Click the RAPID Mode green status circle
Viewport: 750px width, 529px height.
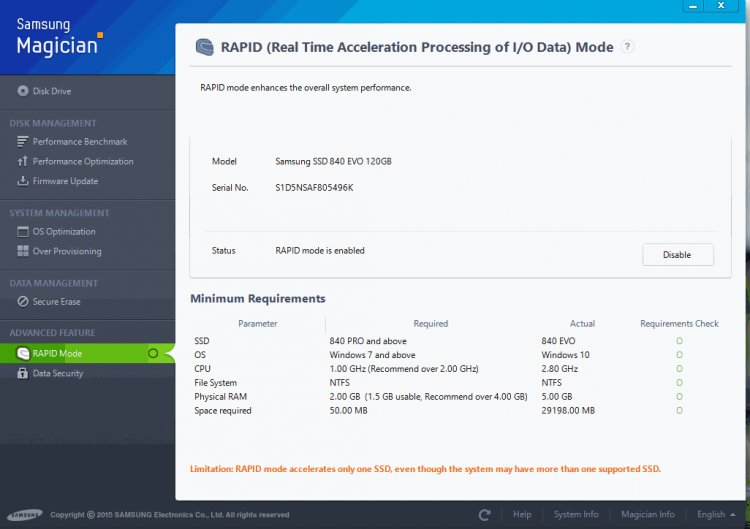[x=153, y=353]
